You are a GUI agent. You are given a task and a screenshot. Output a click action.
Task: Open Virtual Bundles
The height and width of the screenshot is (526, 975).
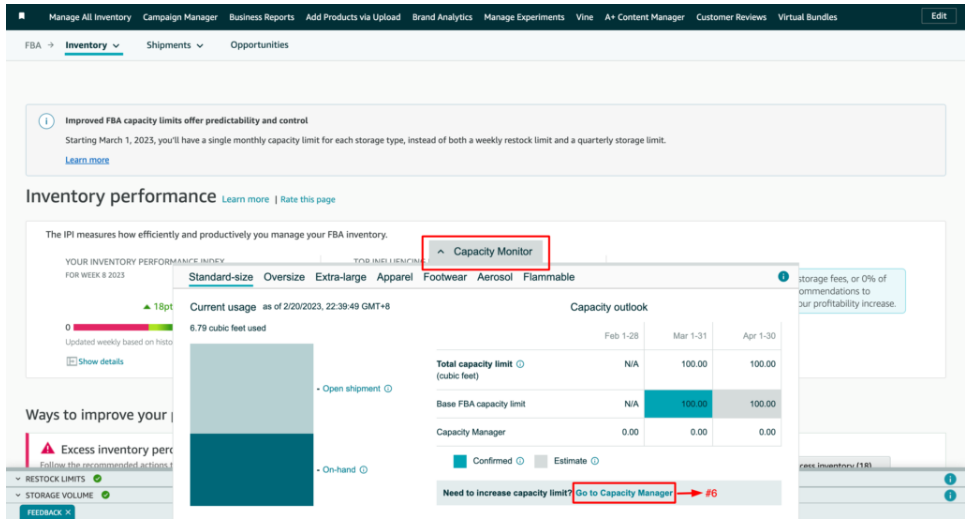coord(808,17)
